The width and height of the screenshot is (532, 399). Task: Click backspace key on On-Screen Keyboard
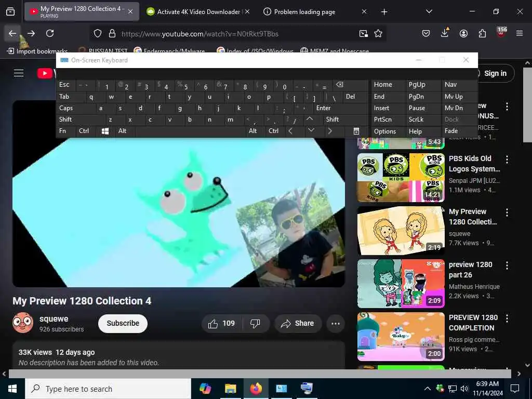(x=350, y=85)
